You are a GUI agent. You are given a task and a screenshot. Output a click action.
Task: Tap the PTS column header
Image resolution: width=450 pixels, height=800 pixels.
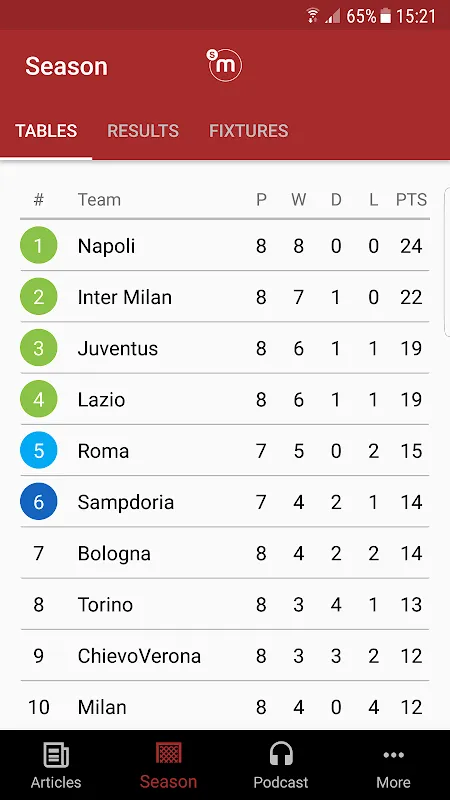pos(411,199)
